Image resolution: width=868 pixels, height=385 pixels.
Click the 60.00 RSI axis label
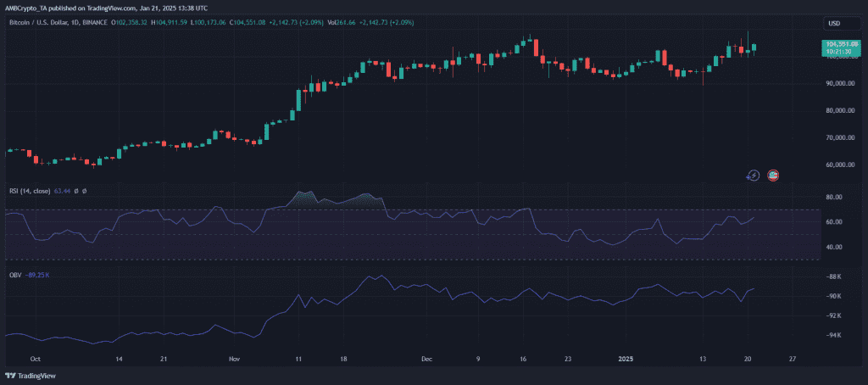834,222
